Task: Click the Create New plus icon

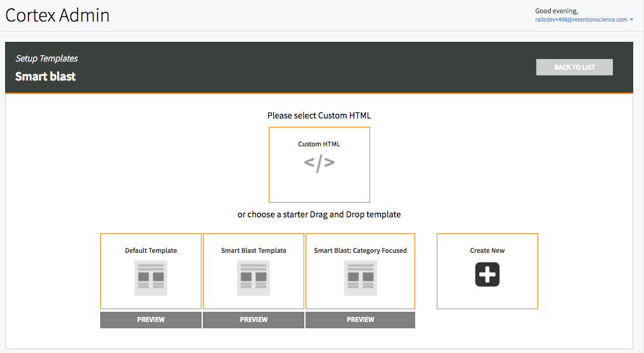Action: tap(487, 274)
